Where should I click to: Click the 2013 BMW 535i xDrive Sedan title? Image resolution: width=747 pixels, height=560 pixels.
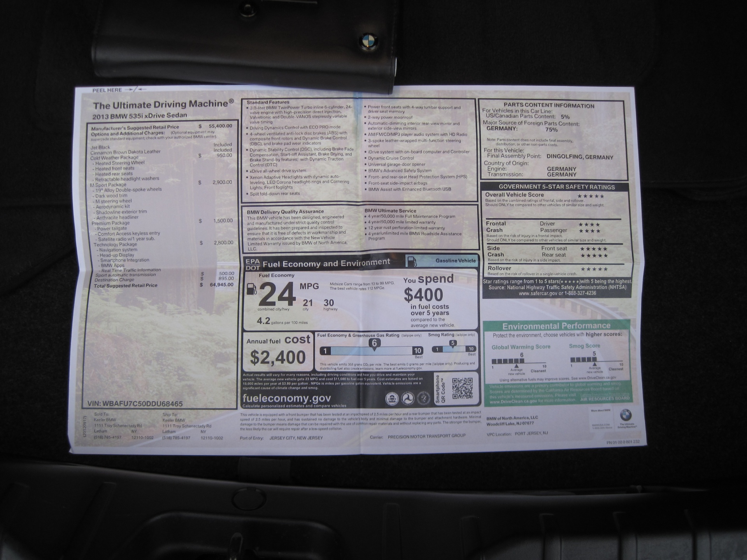140,116
